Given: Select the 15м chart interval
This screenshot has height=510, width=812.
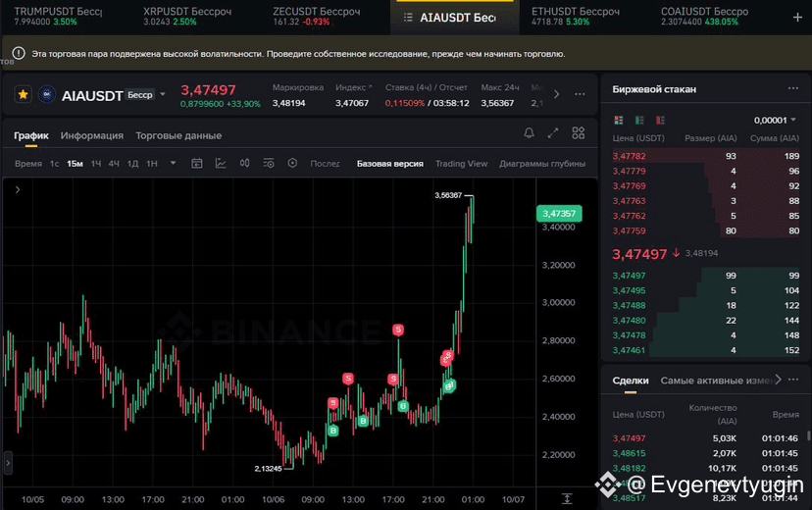Looking at the screenshot, I should tap(76, 164).
